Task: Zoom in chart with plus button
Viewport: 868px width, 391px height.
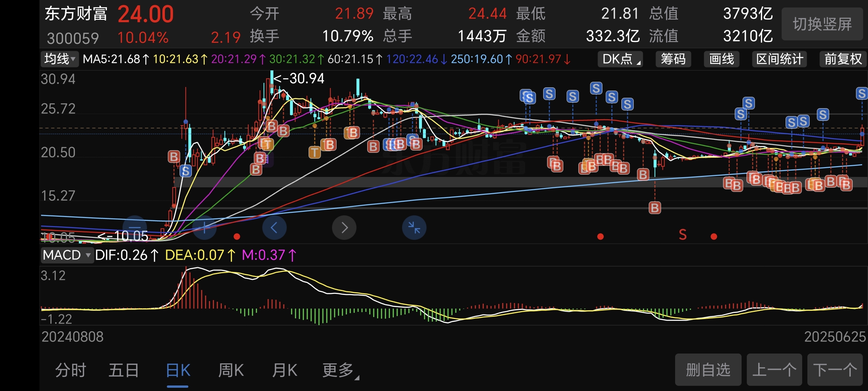Action: 204,227
